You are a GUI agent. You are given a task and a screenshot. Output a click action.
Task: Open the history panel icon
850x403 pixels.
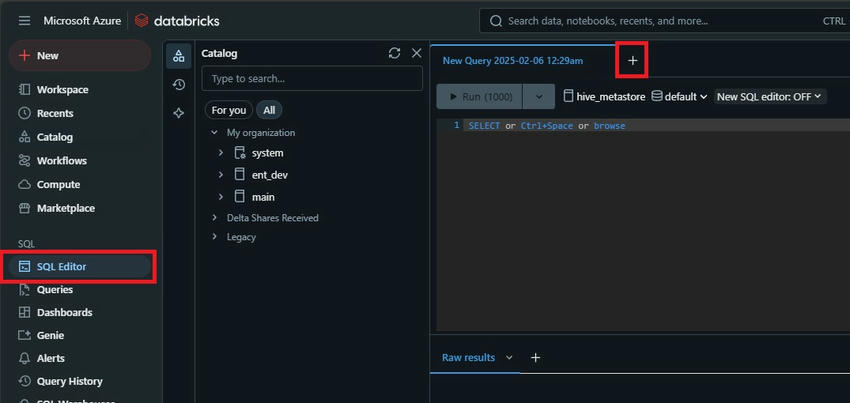(x=178, y=85)
